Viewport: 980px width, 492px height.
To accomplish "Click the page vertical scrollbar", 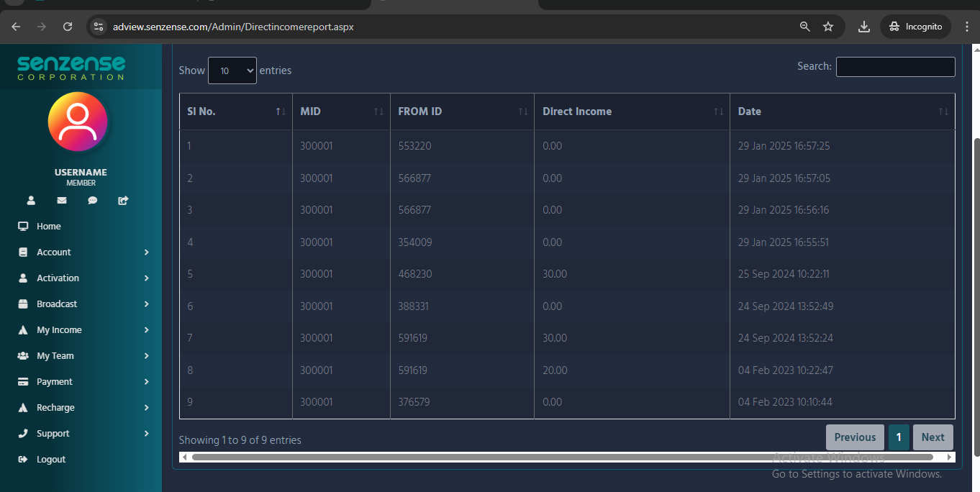I will pos(976,296).
